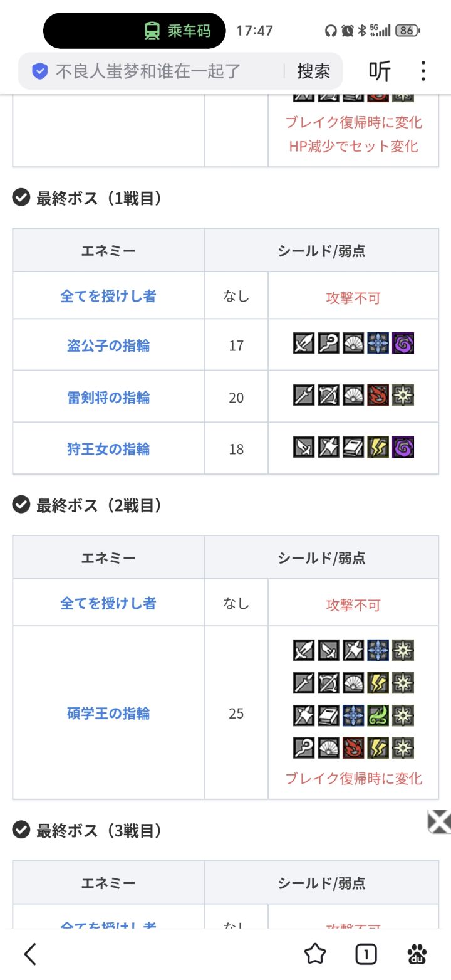Tap the 搜索 search button
This screenshot has width=451, height=980.
click(x=313, y=71)
